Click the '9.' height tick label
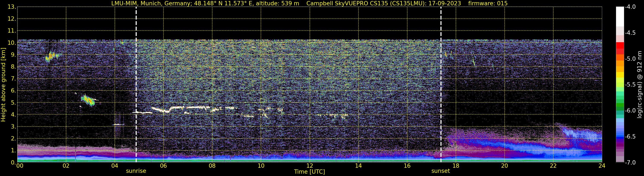644x176 pixels. [13, 55]
